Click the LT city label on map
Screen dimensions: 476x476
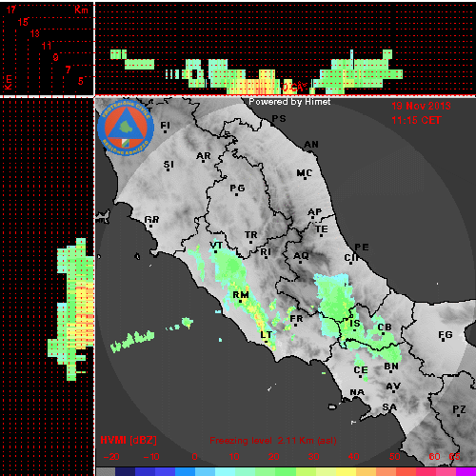[x=266, y=335]
